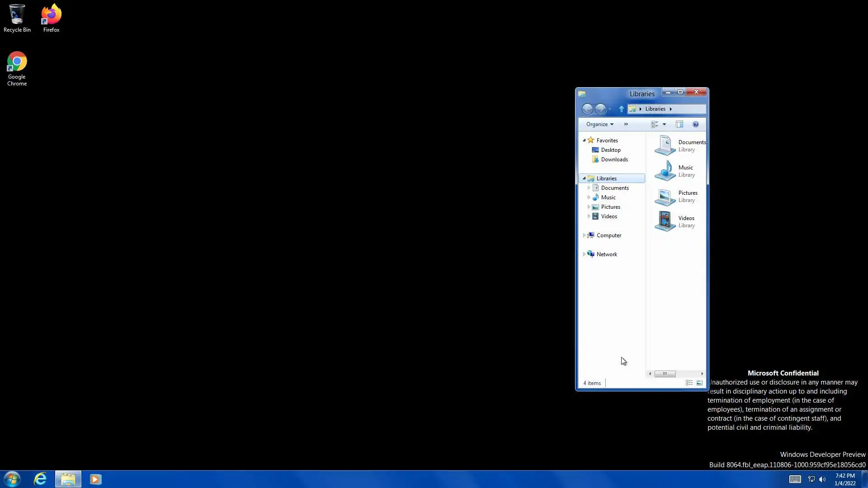Open the Music library icon
Viewport: 868px width, 488px height.
[665, 171]
